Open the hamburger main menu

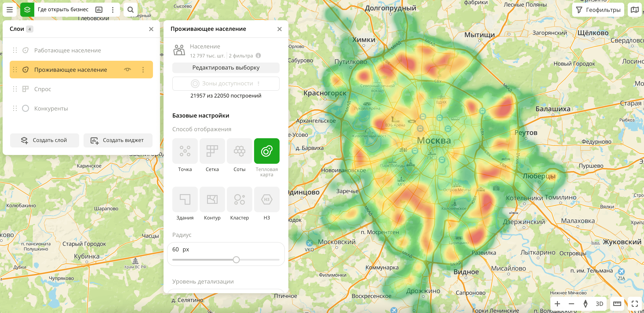(10, 10)
